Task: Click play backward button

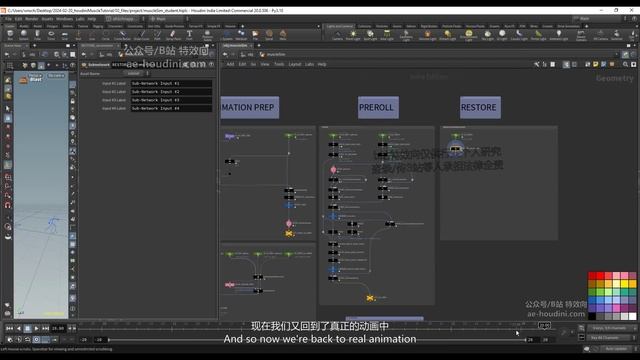Action: [18, 328]
